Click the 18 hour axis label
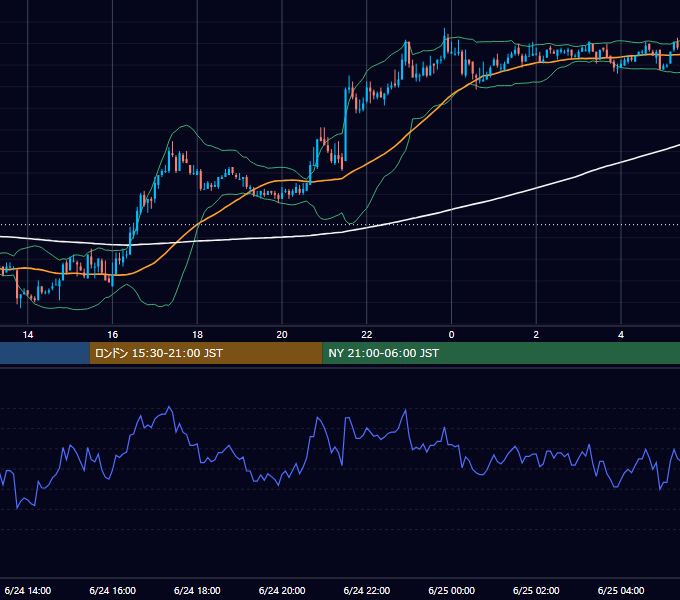Viewport: 680px width, 600px height. 197,335
